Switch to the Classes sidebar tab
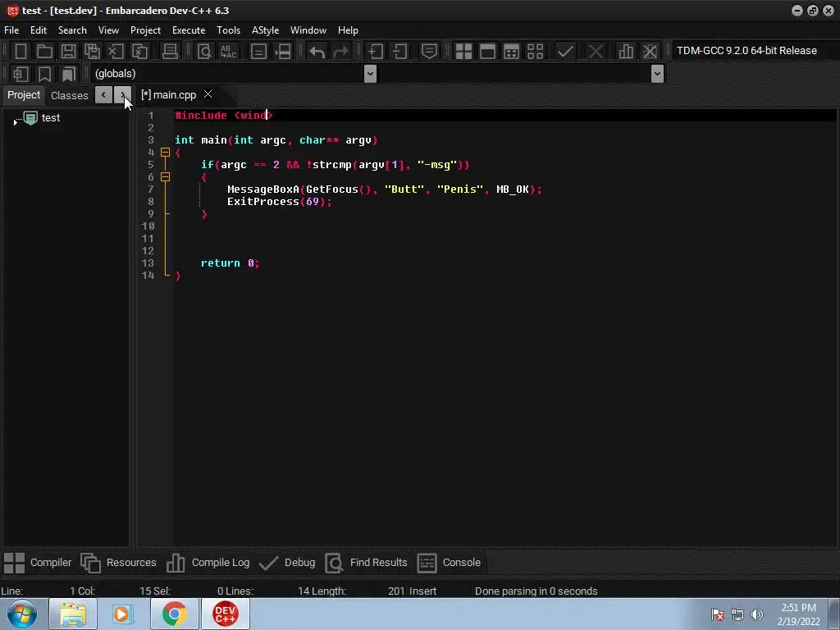Image resolution: width=840 pixels, height=630 pixels. (69, 95)
